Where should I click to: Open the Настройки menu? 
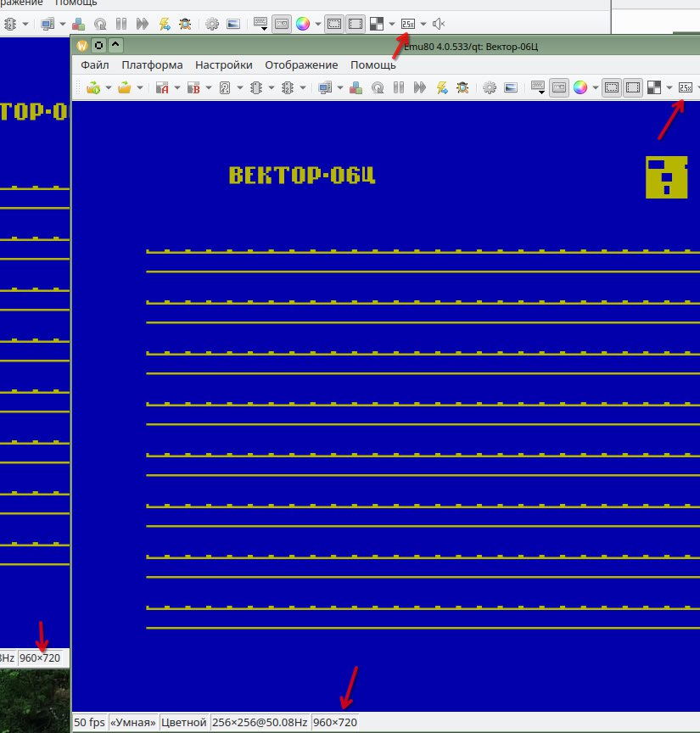pyautogui.click(x=223, y=64)
